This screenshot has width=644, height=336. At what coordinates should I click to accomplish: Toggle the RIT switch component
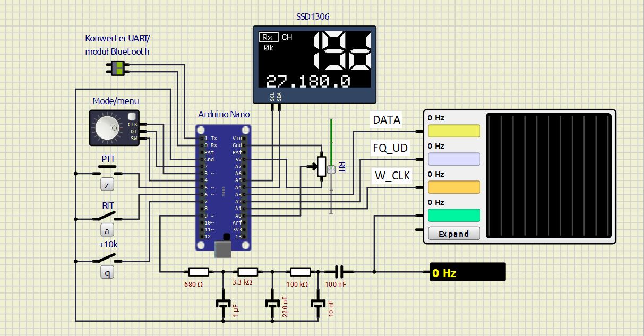pos(108,217)
